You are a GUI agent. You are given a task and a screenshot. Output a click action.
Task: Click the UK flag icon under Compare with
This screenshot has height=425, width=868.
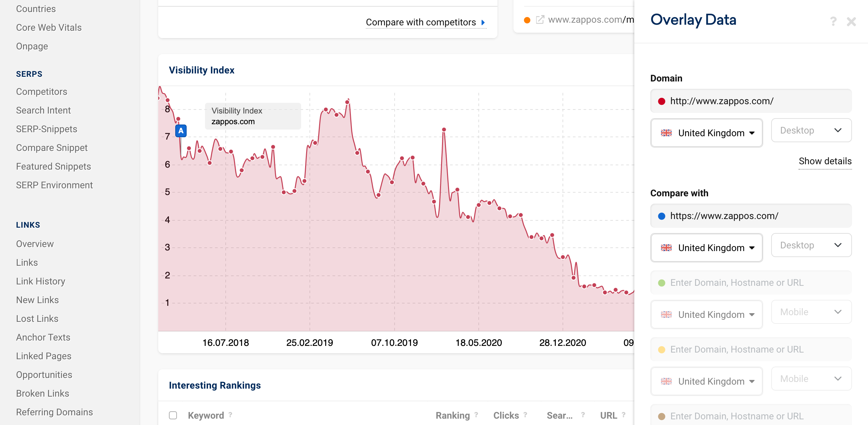(666, 248)
